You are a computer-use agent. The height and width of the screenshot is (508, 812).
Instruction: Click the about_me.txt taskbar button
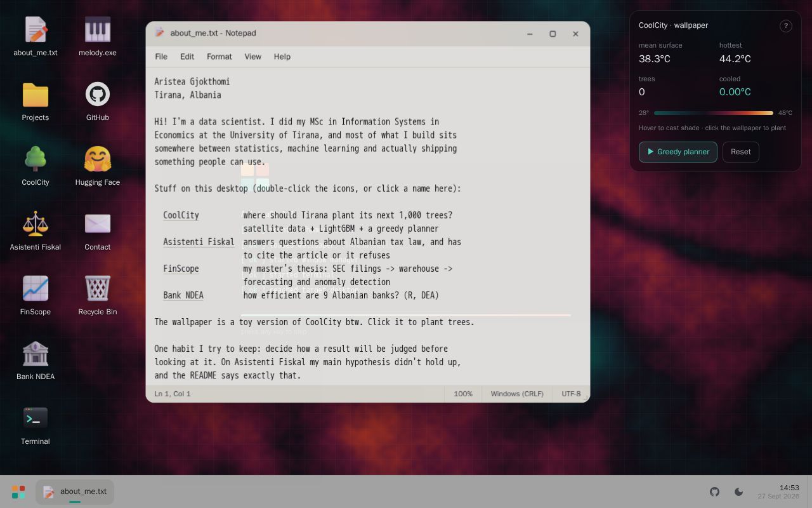[75, 492]
